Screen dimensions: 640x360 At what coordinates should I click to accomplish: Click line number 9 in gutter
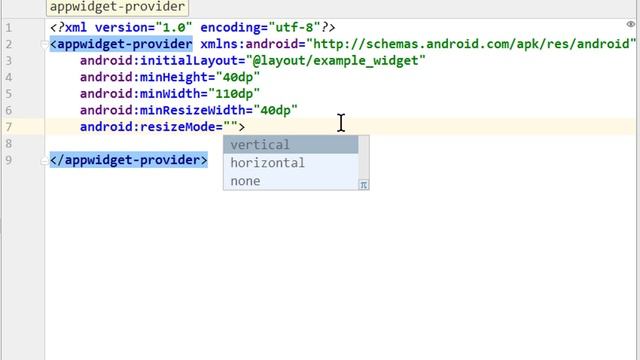tap(9, 160)
